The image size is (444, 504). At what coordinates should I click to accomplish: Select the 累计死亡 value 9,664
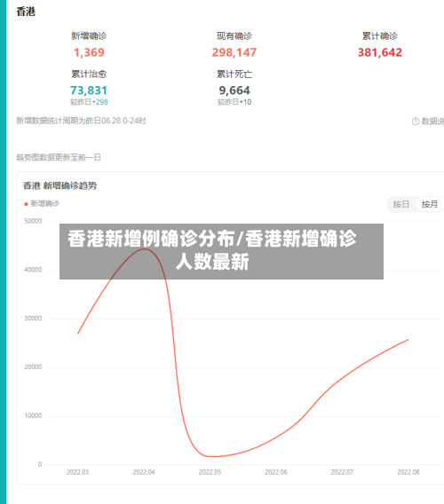coord(234,91)
